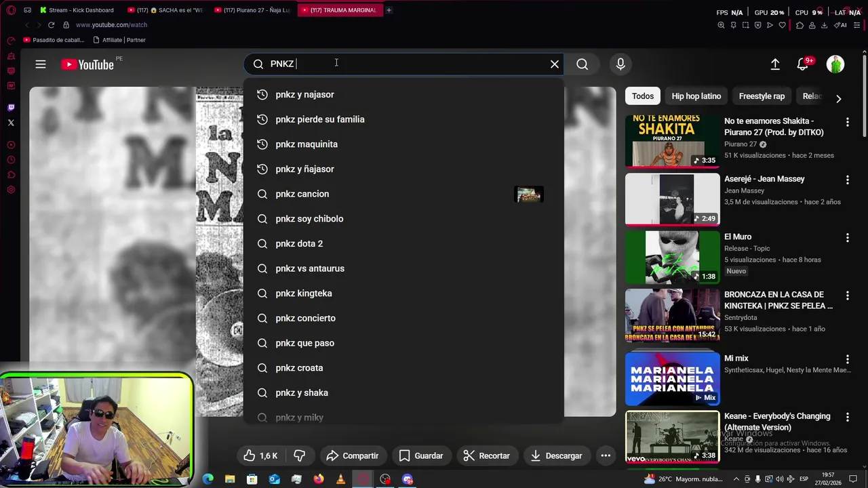Open a new browser tab (+)

[389, 10]
